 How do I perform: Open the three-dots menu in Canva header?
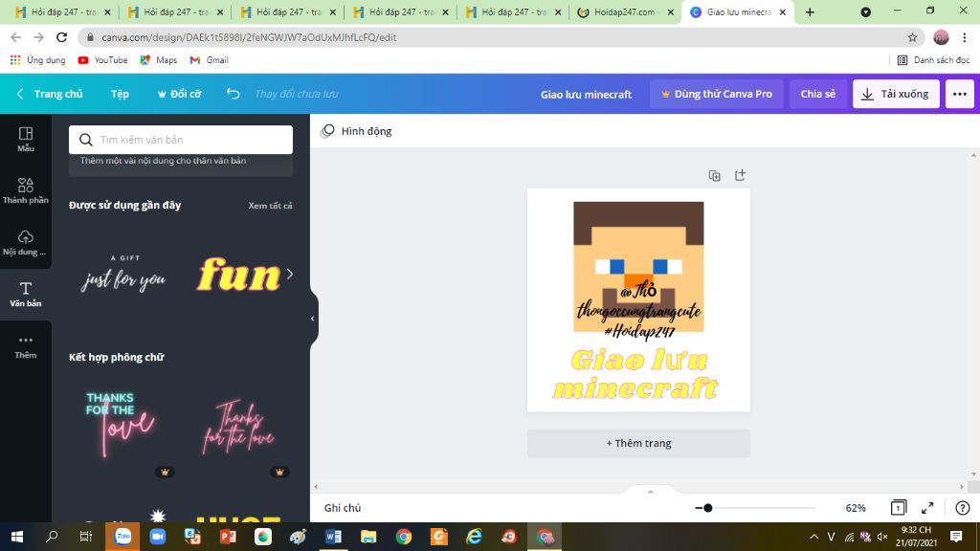[x=959, y=94]
